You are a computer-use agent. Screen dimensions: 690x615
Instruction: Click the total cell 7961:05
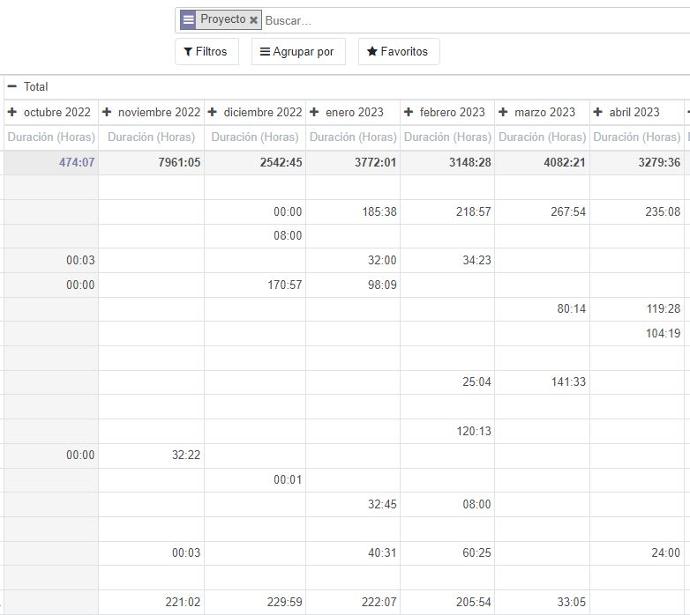151,163
